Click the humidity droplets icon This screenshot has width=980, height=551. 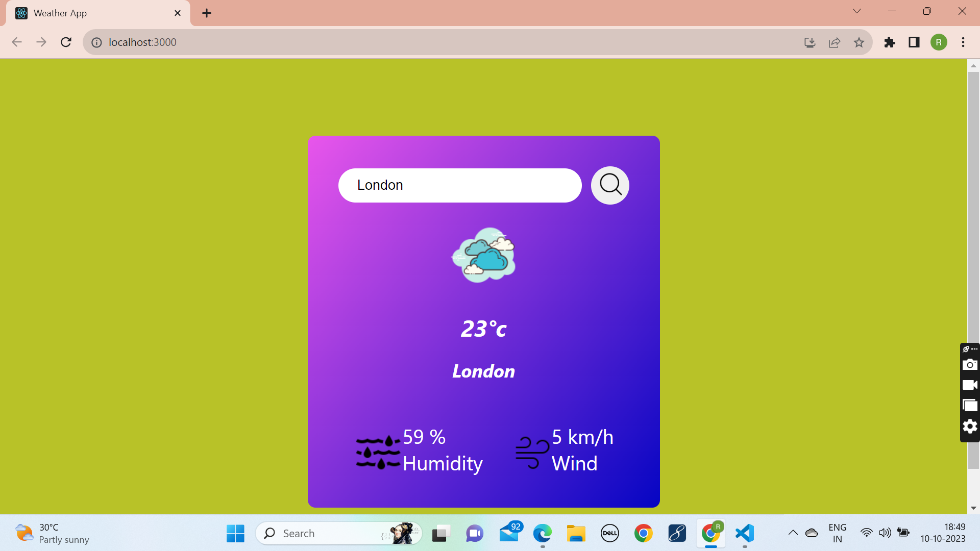coord(377,451)
